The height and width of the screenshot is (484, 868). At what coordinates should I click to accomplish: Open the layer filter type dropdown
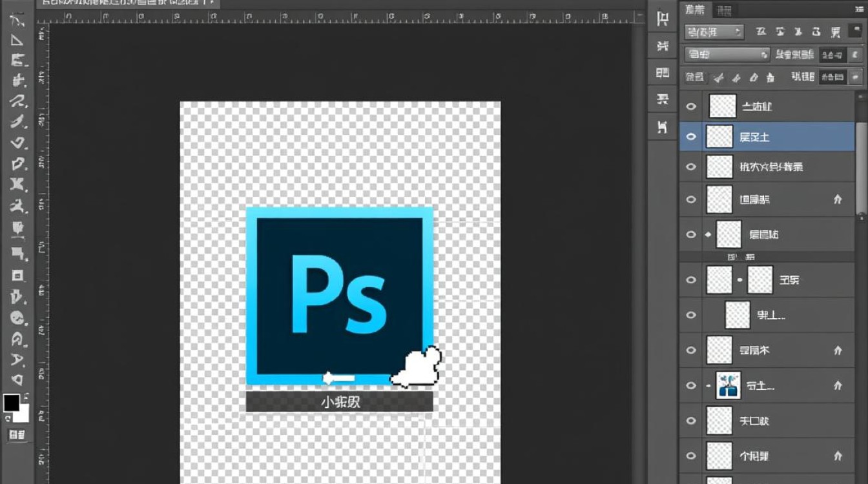(x=714, y=32)
